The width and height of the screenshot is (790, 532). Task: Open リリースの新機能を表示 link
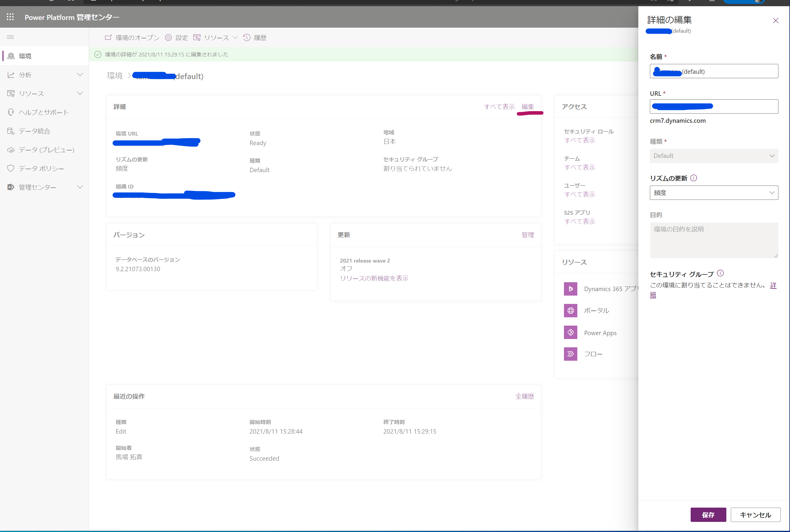(374, 278)
